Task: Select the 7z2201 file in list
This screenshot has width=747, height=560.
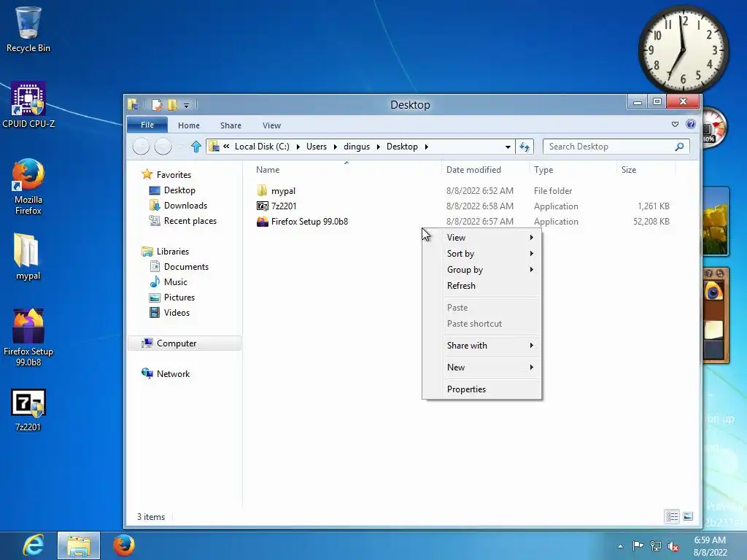Action: 284,206
